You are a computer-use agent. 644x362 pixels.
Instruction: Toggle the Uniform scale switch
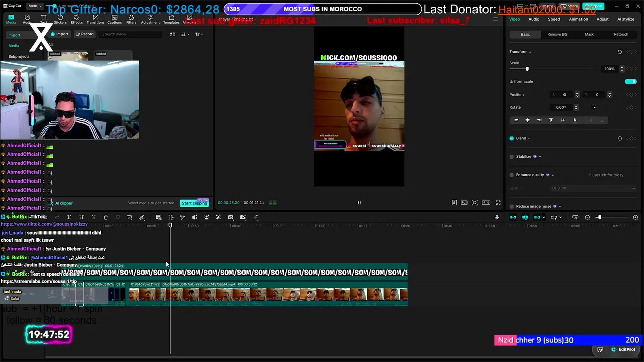pos(631,82)
